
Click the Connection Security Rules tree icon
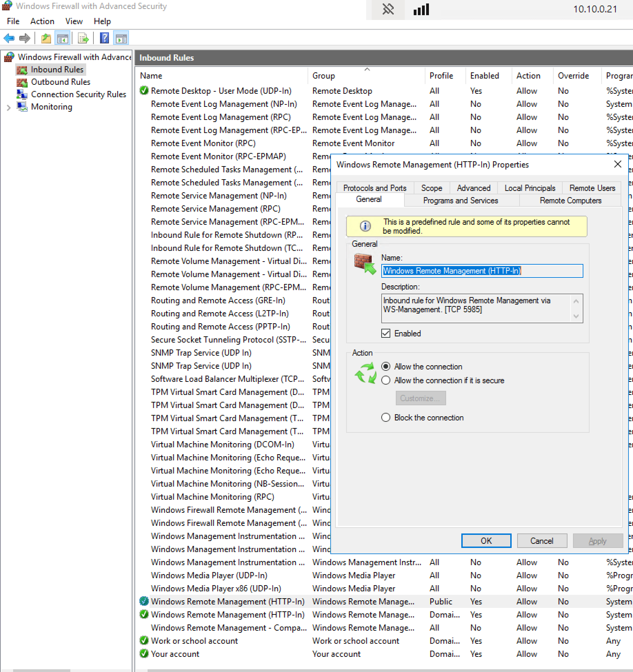pyautogui.click(x=22, y=94)
